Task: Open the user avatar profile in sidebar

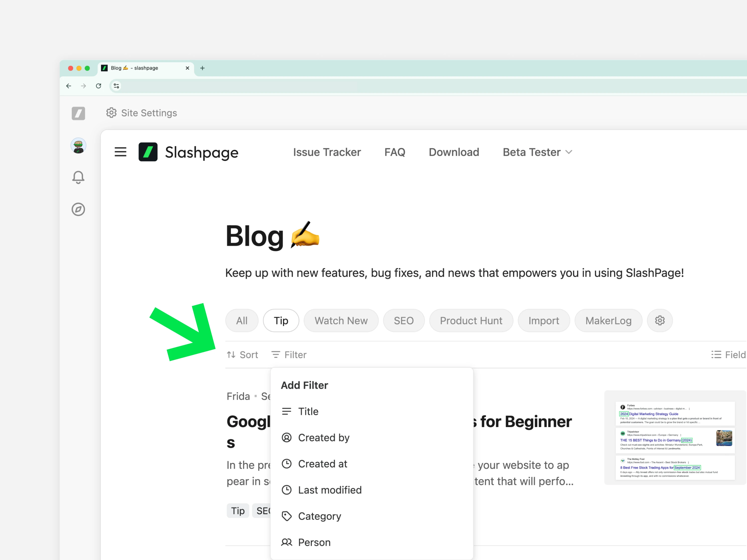Action: click(x=78, y=146)
